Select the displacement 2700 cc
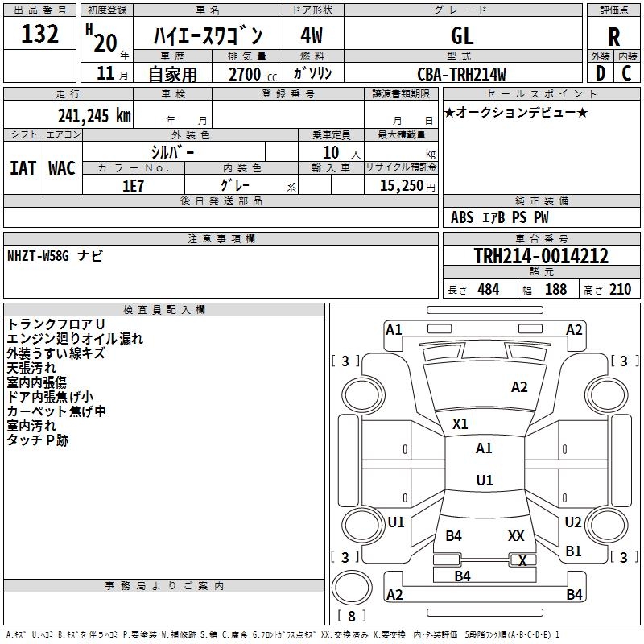The height and width of the screenshot is (644, 644). [253, 74]
